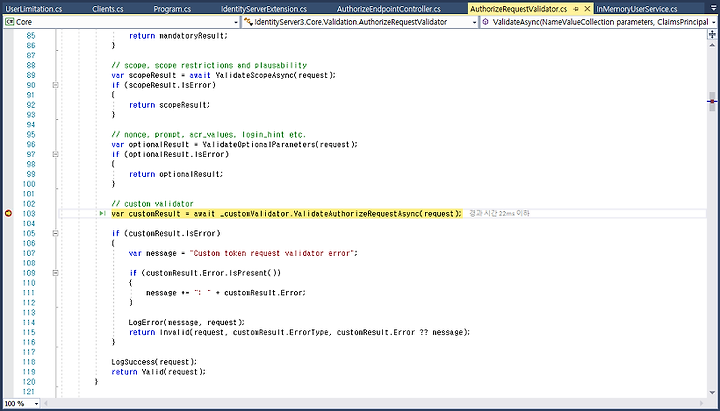The image size is (720, 411).
Task: Click the AuthorizeRequestValidator class icon
Action: 248,22
